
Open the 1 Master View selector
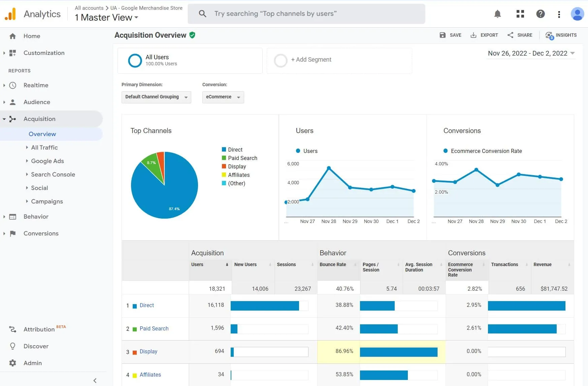(x=106, y=18)
